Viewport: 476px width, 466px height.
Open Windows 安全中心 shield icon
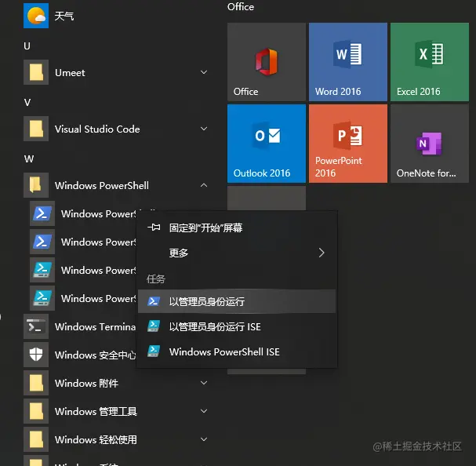pyautogui.click(x=36, y=355)
